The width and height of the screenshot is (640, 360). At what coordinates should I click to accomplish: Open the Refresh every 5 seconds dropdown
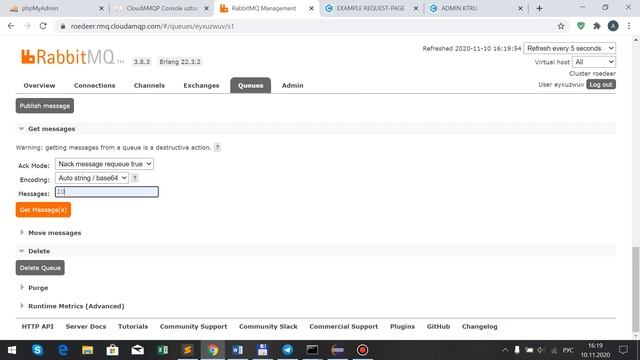(570, 48)
